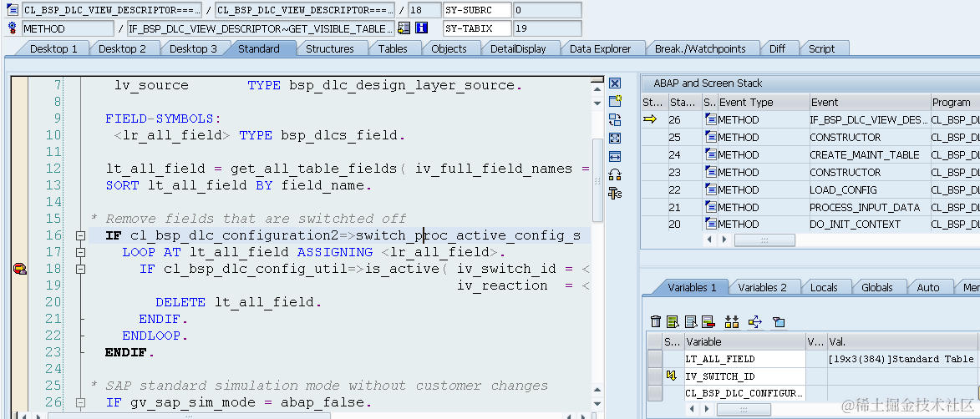Click the headphones services icon beside the editor
Screen dimensions: 980x419
click(615, 174)
